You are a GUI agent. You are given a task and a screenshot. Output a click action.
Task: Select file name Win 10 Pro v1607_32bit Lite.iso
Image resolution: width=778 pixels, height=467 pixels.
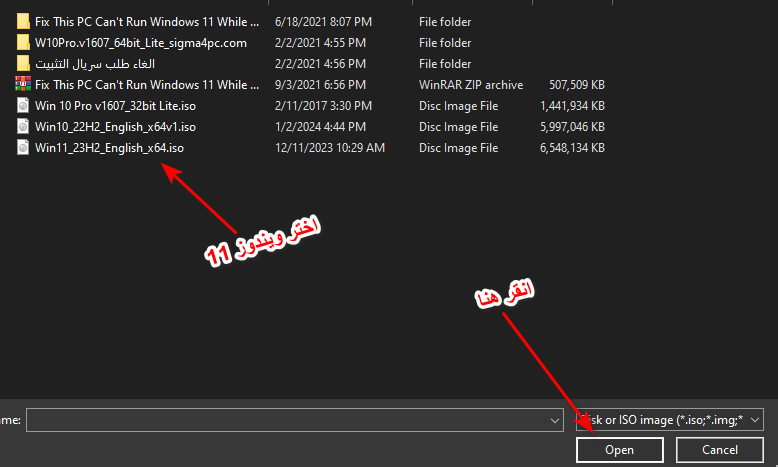(115, 106)
